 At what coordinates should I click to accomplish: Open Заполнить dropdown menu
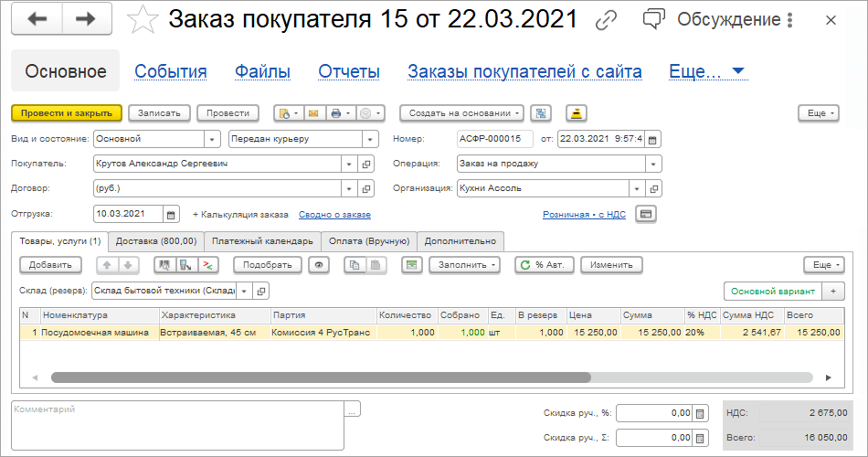[465, 265]
